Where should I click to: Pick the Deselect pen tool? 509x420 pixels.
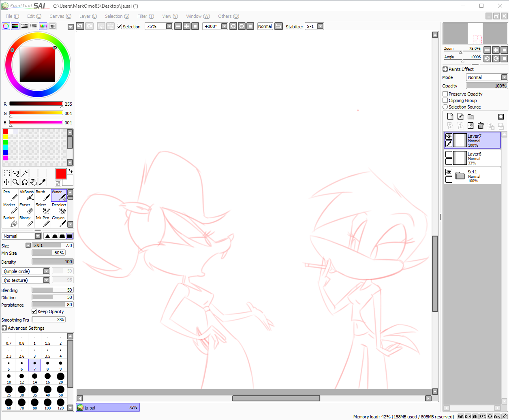point(59,208)
